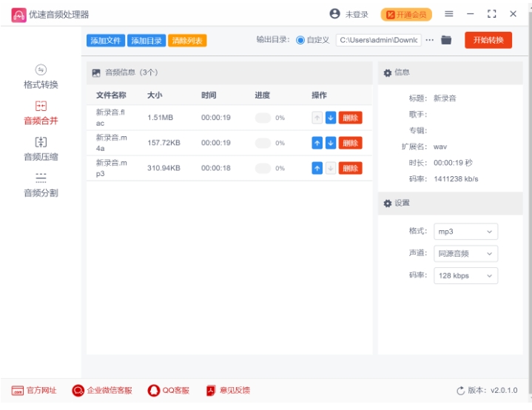The height and width of the screenshot is (410, 532).
Task: Click the 大小 column header
Action: pos(155,95)
